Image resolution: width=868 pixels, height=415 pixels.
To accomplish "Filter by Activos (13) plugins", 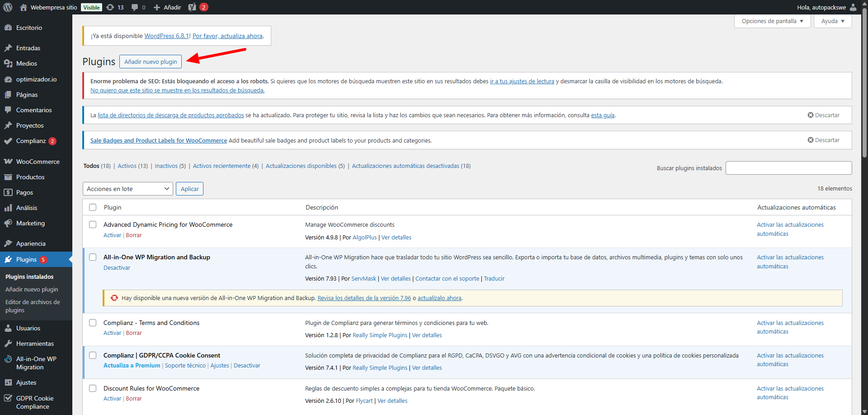I will (x=132, y=166).
